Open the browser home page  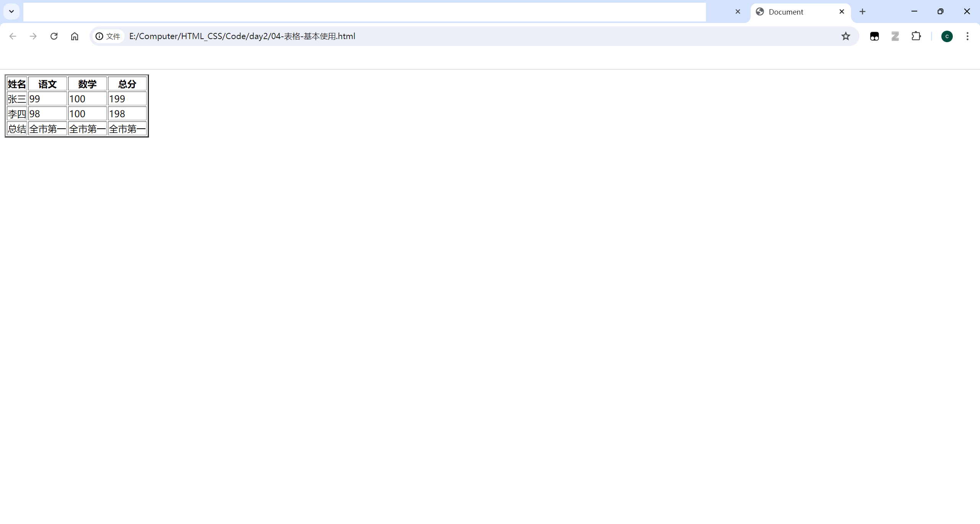coord(75,36)
